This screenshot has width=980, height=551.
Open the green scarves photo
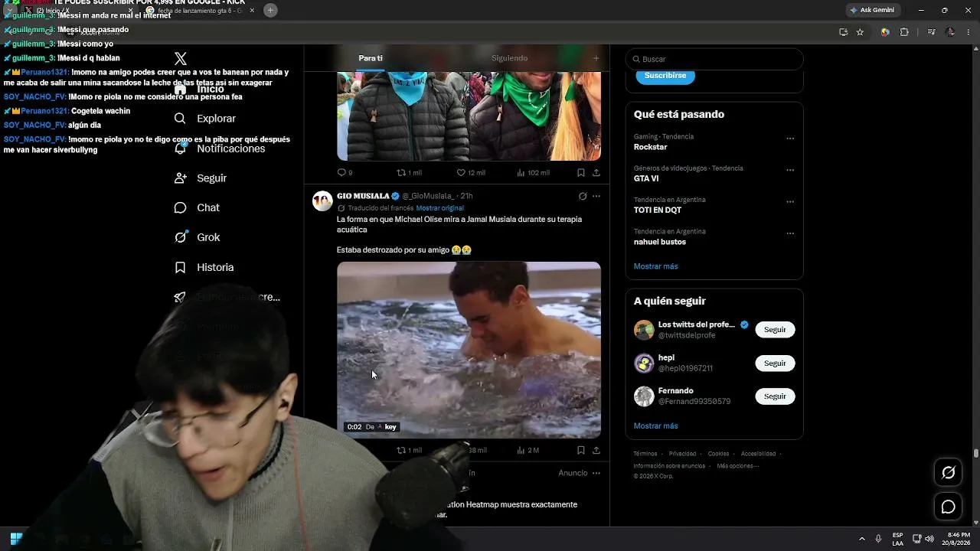(x=469, y=116)
